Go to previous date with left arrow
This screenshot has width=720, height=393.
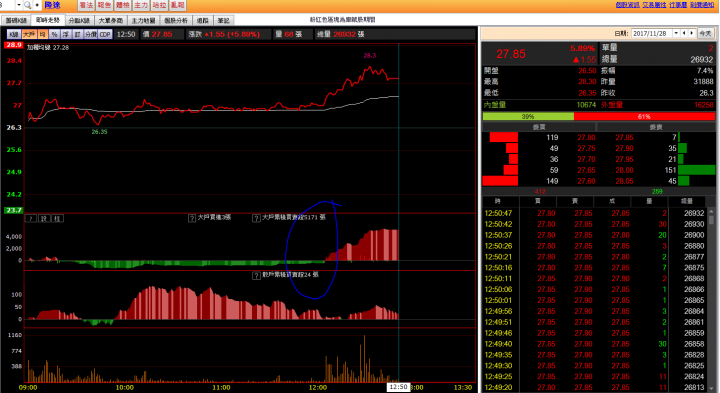click(684, 34)
